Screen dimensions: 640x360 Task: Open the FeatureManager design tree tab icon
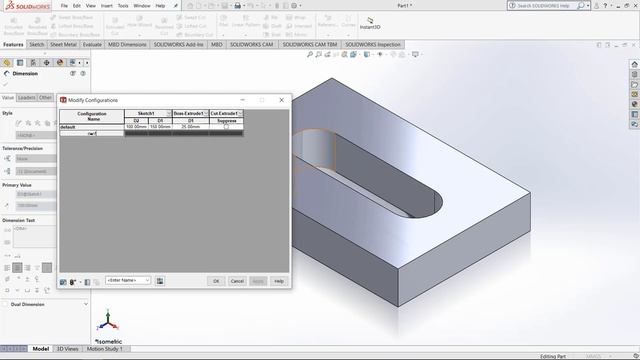click(x=7, y=62)
